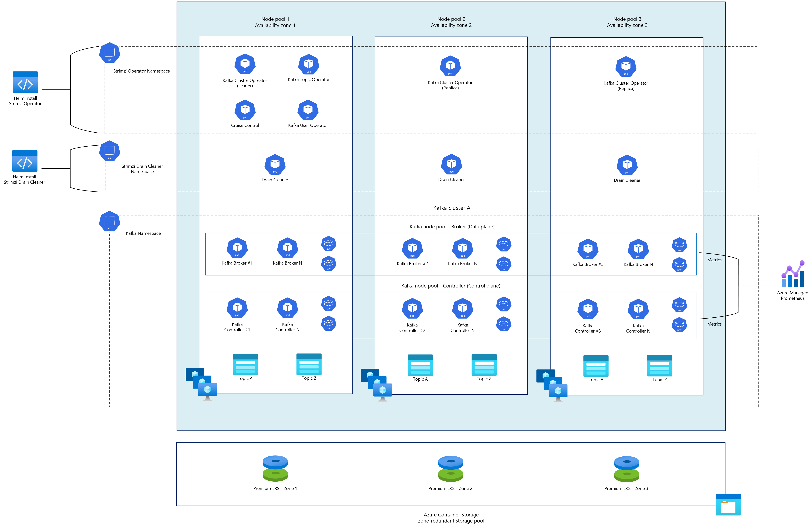Click the Helm Install Strimzi Operator icon
The width and height of the screenshot is (812, 528).
[x=25, y=82]
